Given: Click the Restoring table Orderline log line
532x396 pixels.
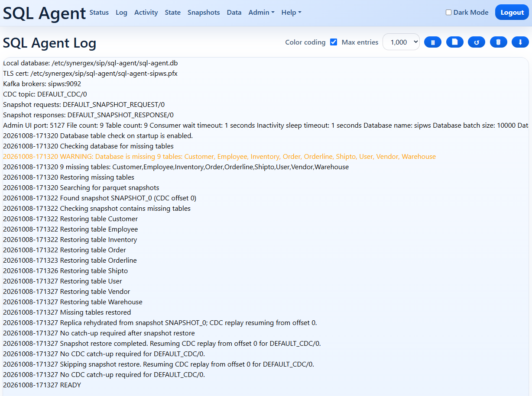Looking at the screenshot, I should tap(70, 261).
